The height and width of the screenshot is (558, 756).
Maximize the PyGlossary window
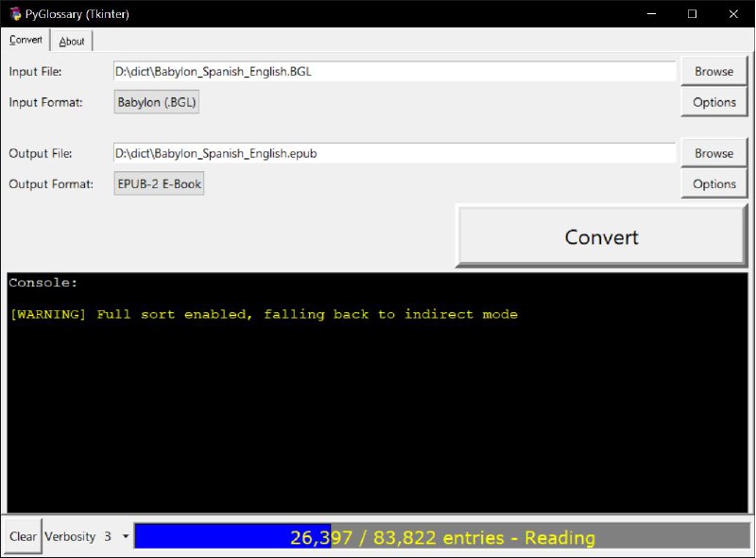coord(693,13)
